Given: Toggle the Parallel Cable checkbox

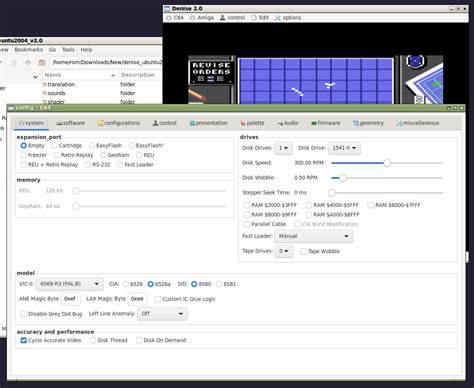Looking at the screenshot, I should point(247,224).
